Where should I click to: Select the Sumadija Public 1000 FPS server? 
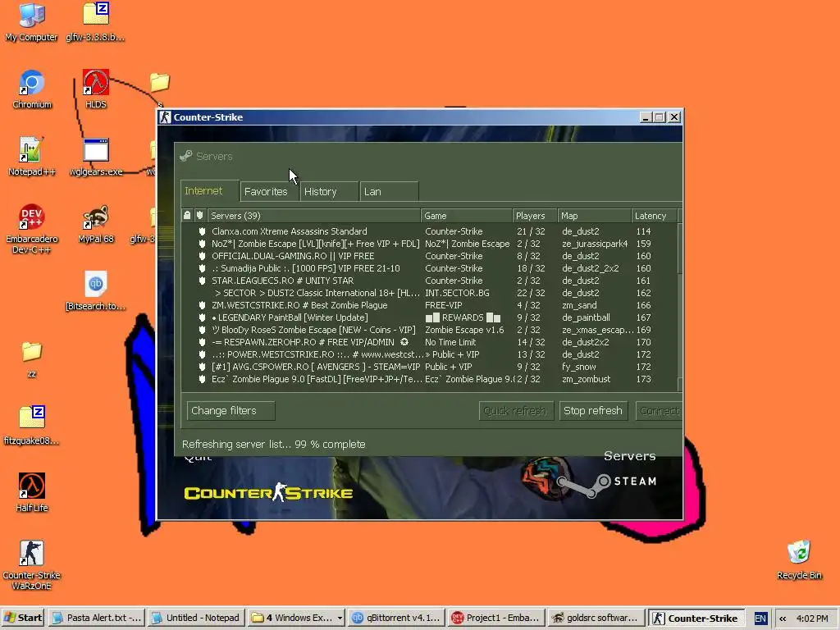(430, 268)
